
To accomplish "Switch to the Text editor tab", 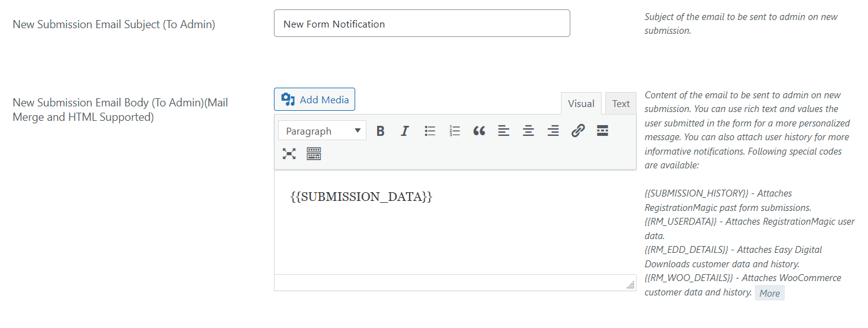I will coord(620,104).
